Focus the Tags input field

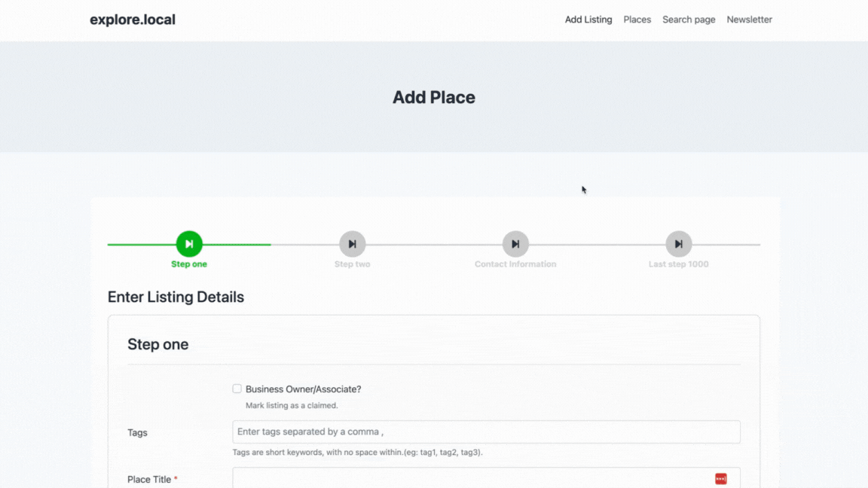486,432
